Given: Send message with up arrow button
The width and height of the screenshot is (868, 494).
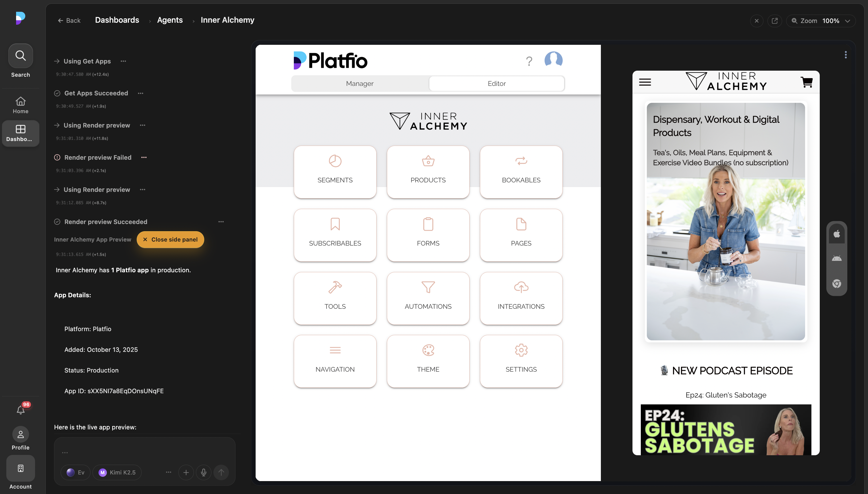Looking at the screenshot, I should tap(221, 472).
